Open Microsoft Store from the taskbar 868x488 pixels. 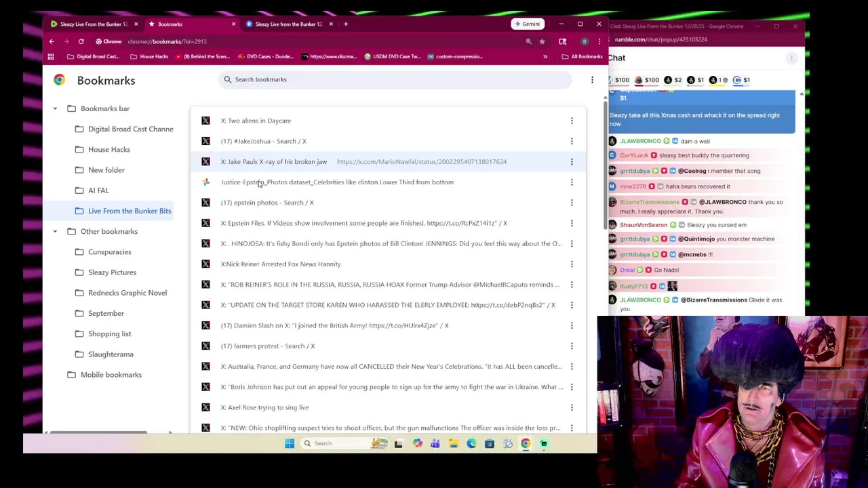[x=490, y=443]
